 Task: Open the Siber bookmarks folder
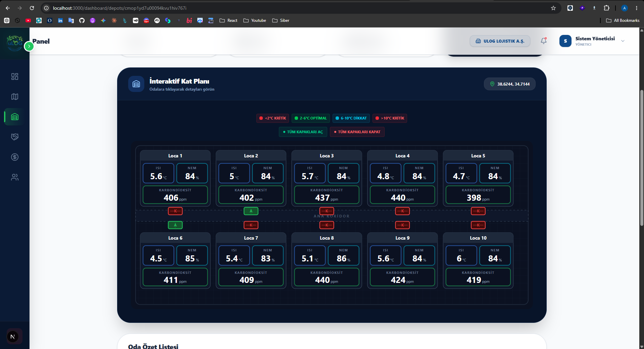(x=281, y=20)
